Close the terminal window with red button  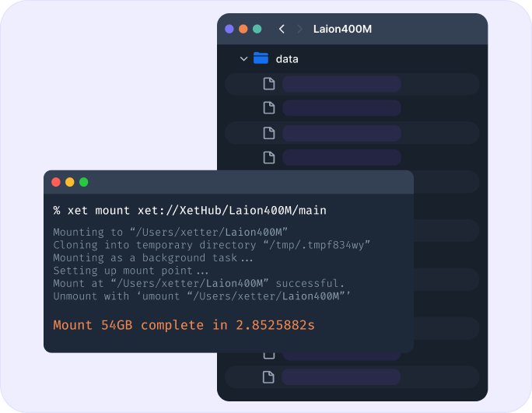pyautogui.click(x=56, y=182)
